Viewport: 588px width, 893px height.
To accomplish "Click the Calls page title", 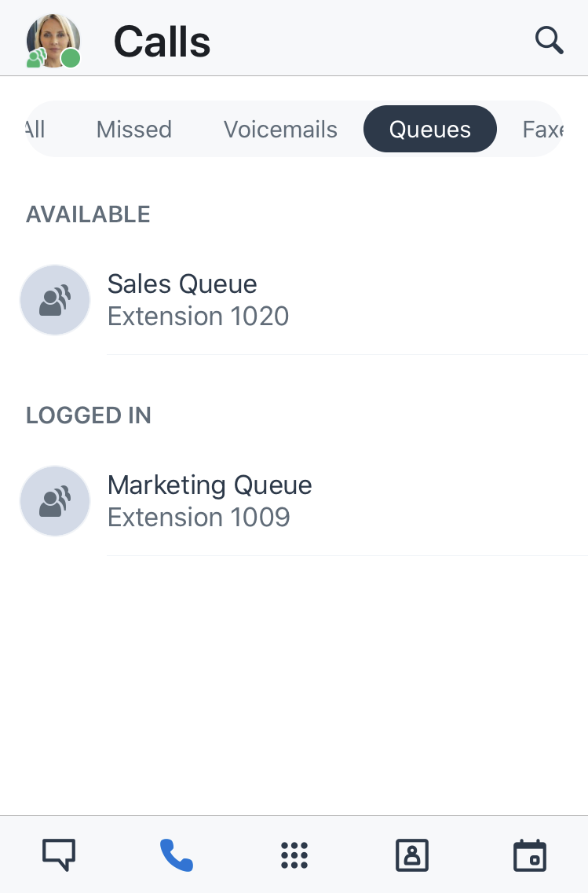I will (x=162, y=42).
